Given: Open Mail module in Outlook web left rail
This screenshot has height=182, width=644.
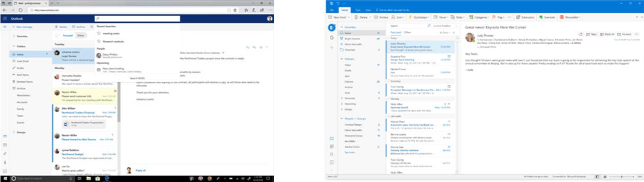Looking at the screenshot, I should (x=5, y=136).
